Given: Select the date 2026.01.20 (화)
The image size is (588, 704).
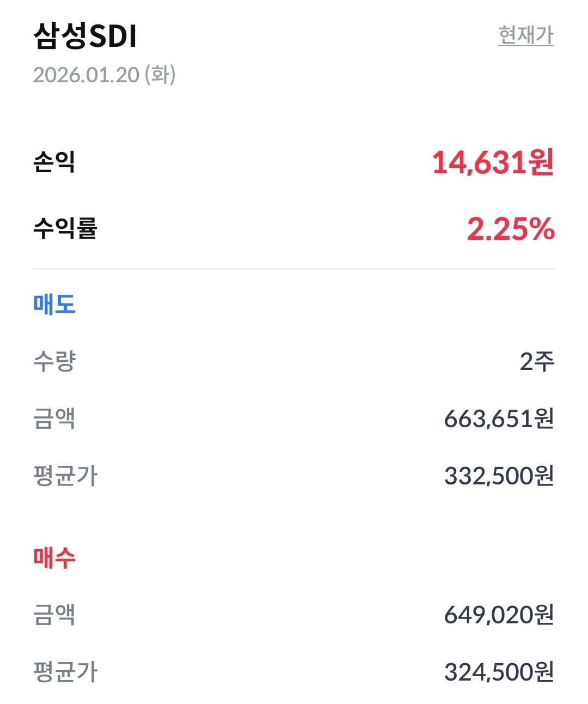Looking at the screenshot, I should coord(105,75).
